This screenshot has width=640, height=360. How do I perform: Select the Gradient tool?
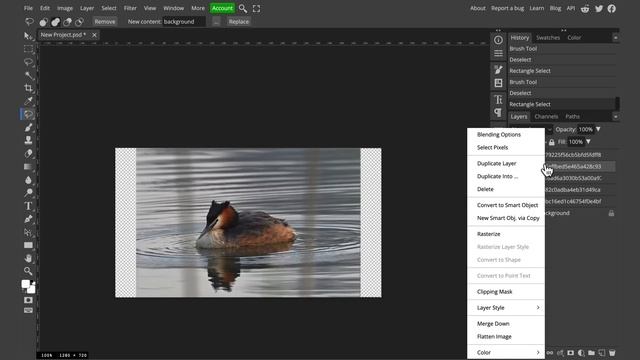[28, 167]
